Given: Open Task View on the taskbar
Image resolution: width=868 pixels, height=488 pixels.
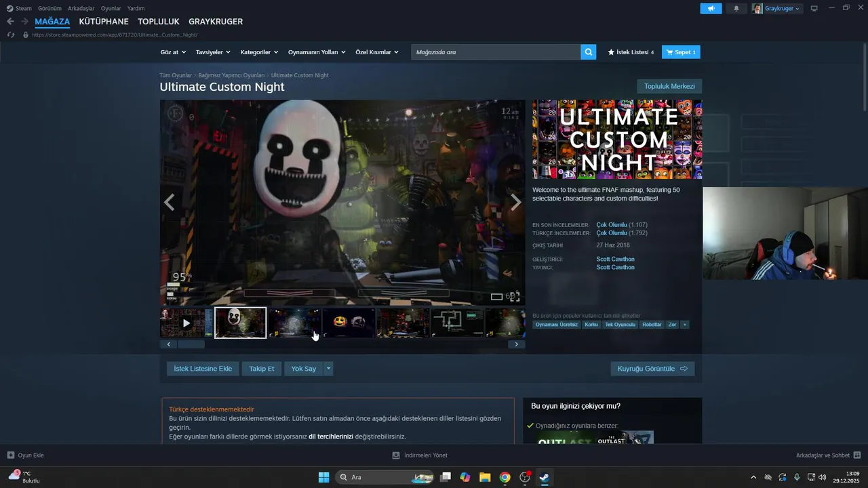Looking at the screenshot, I should pyautogui.click(x=446, y=477).
